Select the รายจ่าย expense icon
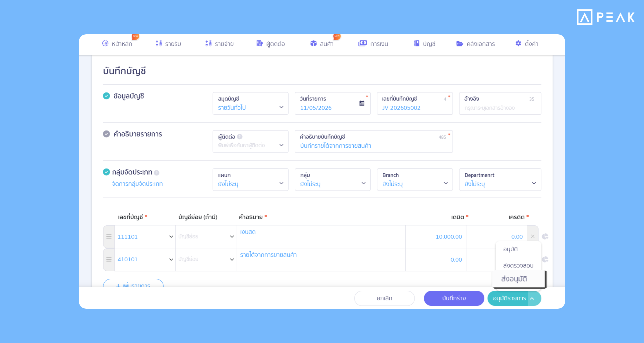 [x=208, y=43]
